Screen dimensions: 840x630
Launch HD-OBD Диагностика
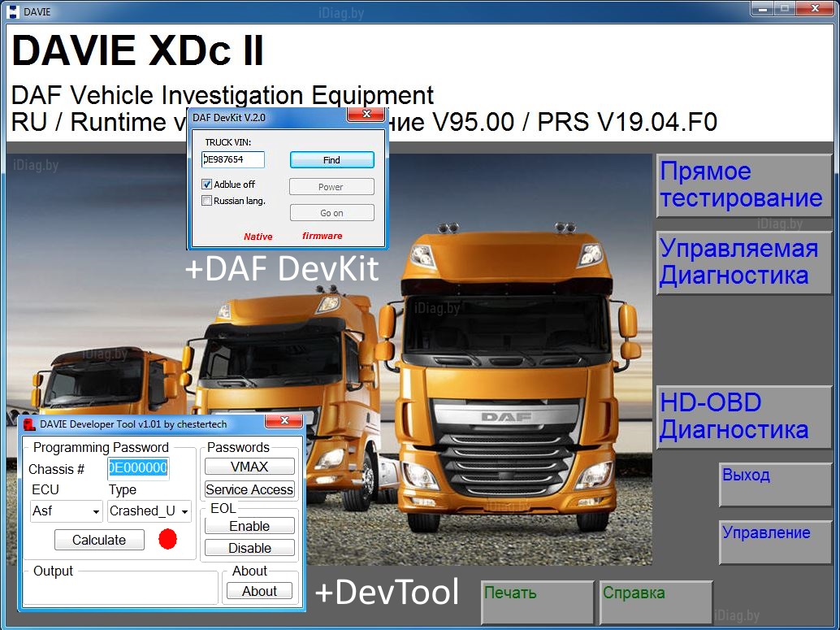[x=743, y=416]
